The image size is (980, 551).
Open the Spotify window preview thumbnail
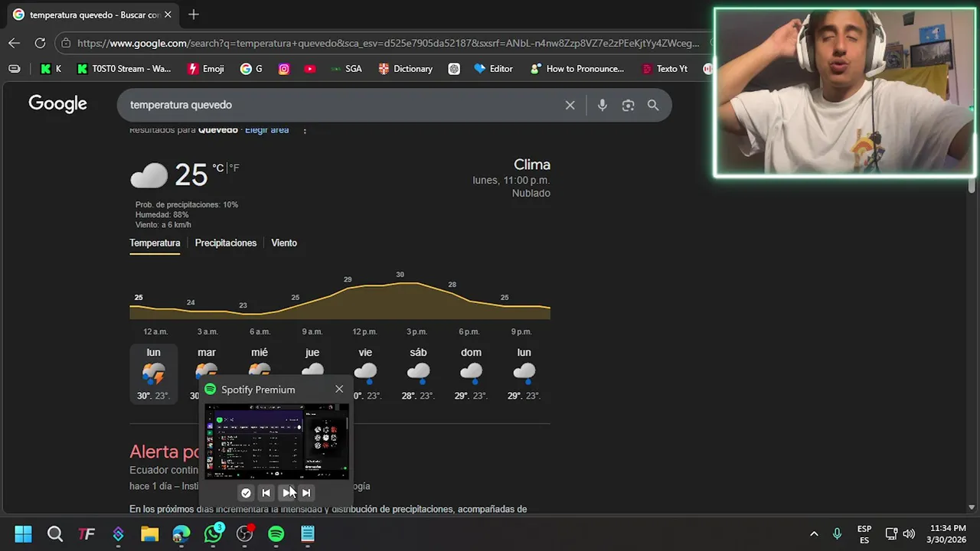pyautogui.click(x=276, y=442)
